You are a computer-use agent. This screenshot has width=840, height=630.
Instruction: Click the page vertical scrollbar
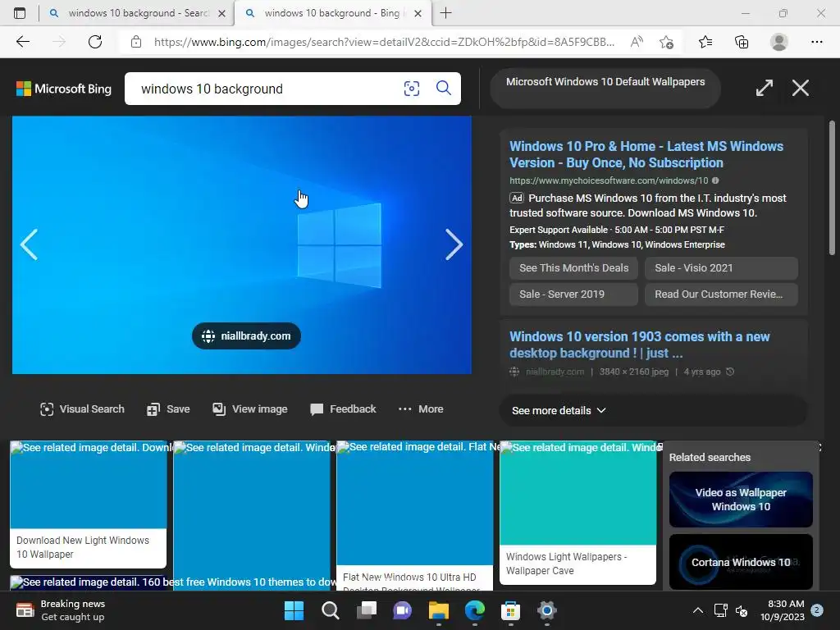[832, 188]
